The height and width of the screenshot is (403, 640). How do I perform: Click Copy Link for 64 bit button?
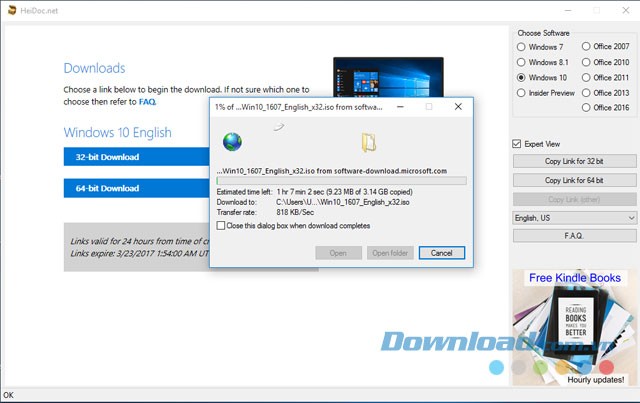tap(574, 180)
